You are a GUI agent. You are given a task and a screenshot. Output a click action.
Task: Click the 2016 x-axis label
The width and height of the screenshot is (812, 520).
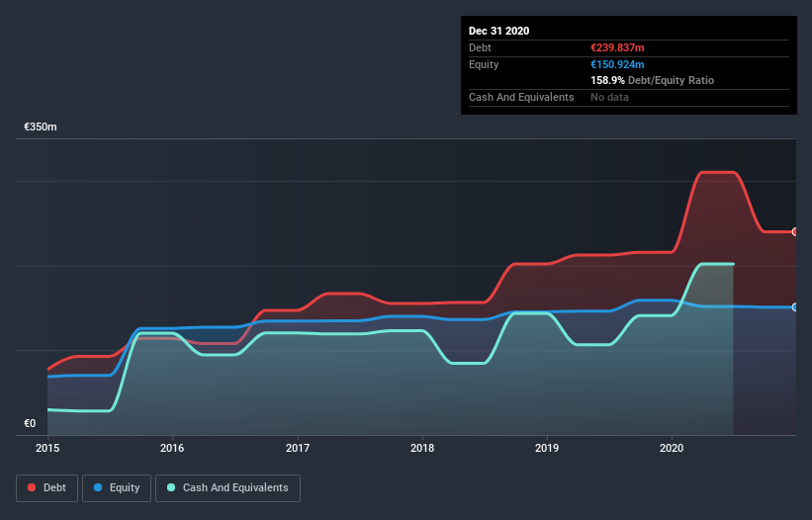pyautogui.click(x=172, y=448)
